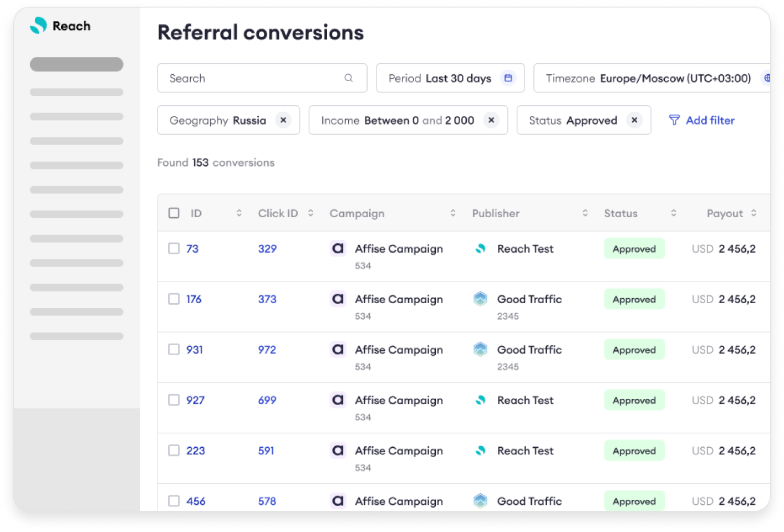The image size is (784, 532).
Task: Click into the Search input field
Action: click(262, 78)
